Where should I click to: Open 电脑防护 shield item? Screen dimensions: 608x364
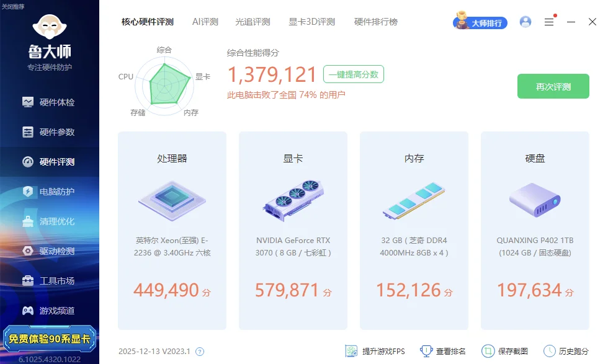(50, 192)
